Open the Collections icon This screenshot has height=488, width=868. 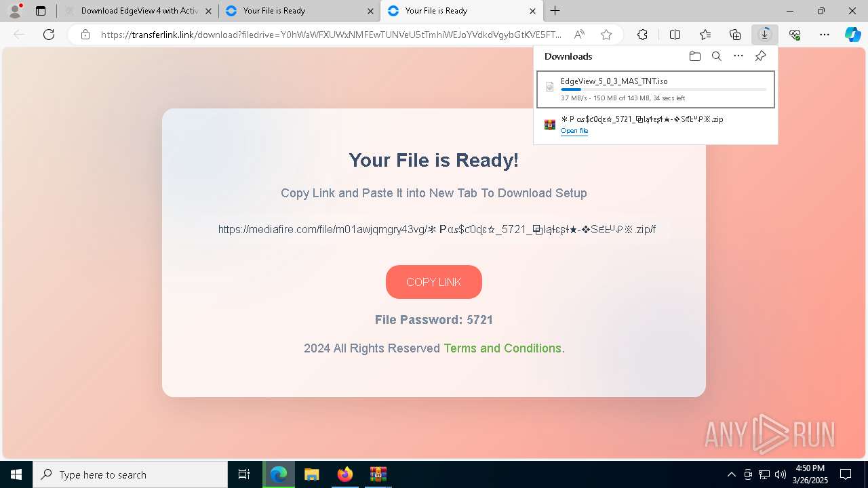tap(735, 35)
